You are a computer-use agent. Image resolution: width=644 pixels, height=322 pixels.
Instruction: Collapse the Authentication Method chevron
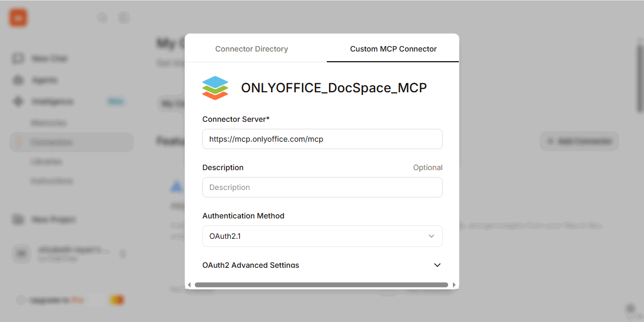point(430,236)
